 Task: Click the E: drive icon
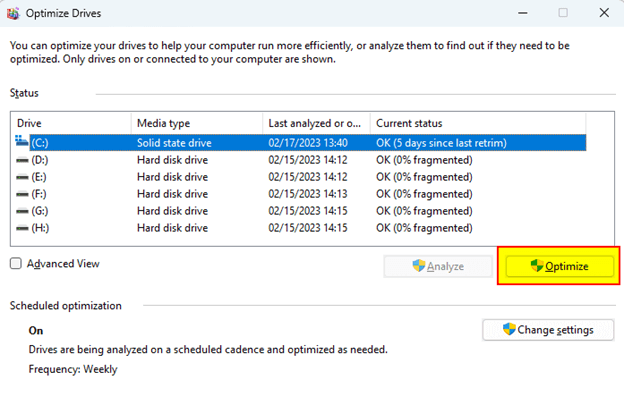pyautogui.click(x=23, y=177)
